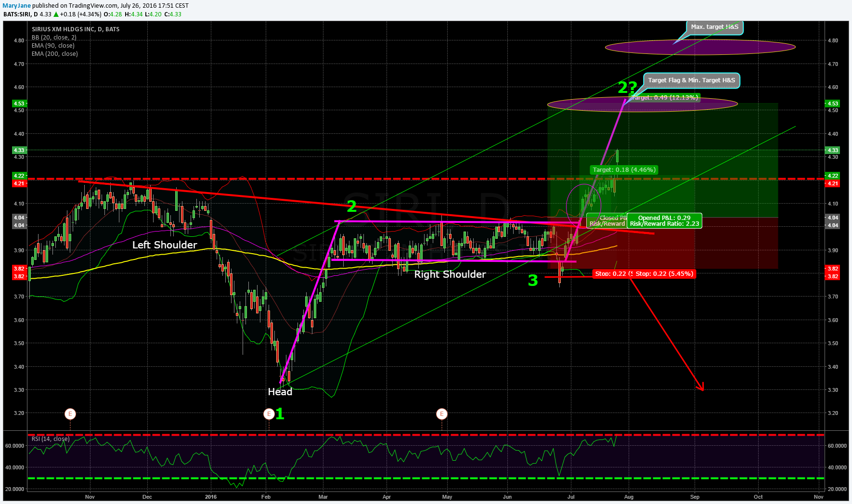Click the 2016 label on the time axis
This screenshot has width=852, height=504.
click(x=211, y=497)
